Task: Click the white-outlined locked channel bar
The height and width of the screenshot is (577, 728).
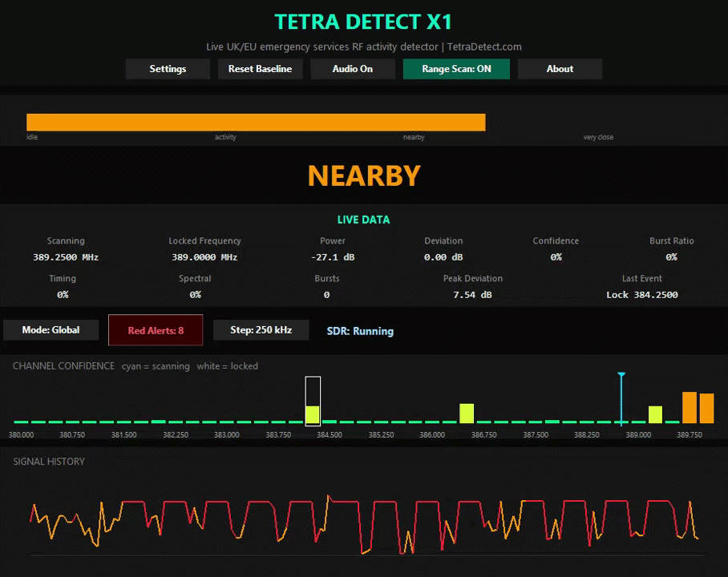Action: (x=313, y=401)
